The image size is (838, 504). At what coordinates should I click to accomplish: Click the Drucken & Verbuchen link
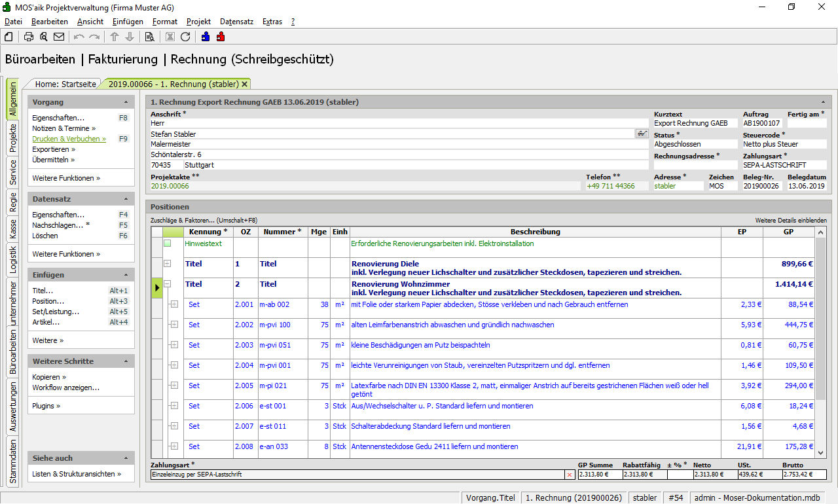69,139
